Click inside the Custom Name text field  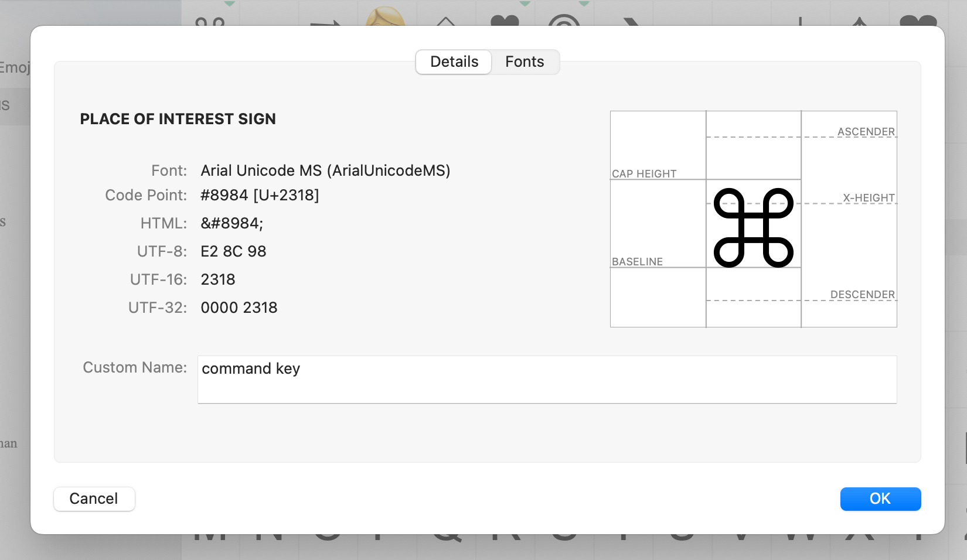545,380
